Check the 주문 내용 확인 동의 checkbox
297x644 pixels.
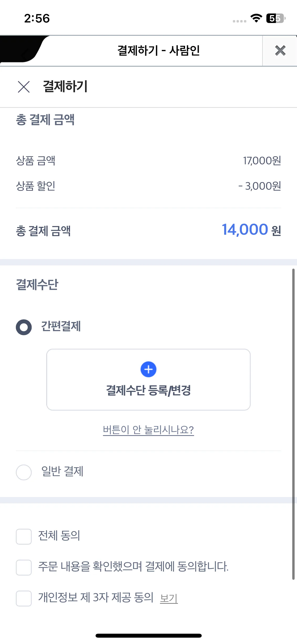point(24,567)
